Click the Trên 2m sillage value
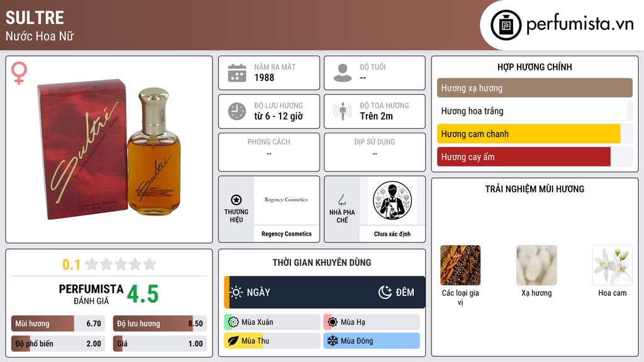This screenshot has width=644, height=362. coord(376,116)
